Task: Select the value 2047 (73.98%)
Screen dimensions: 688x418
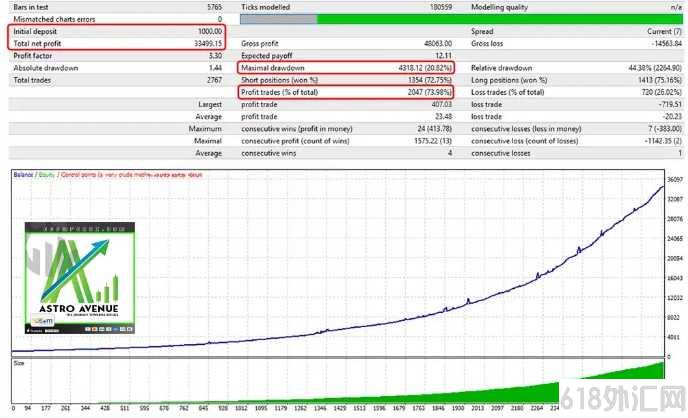Action: click(430, 92)
